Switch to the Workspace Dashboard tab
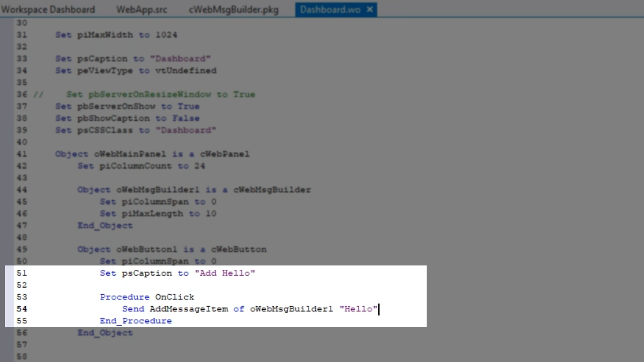 (48, 10)
